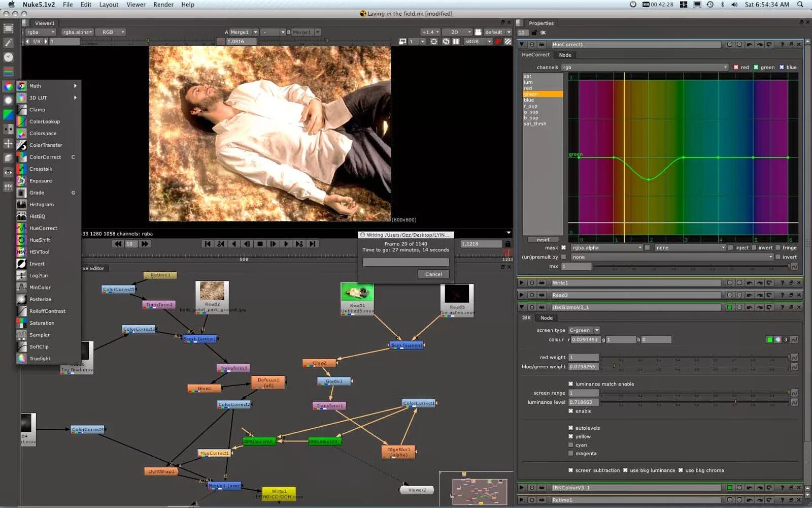Open the screen type C-green dropdown
Viewport: 812px width, 508px height.
point(584,330)
